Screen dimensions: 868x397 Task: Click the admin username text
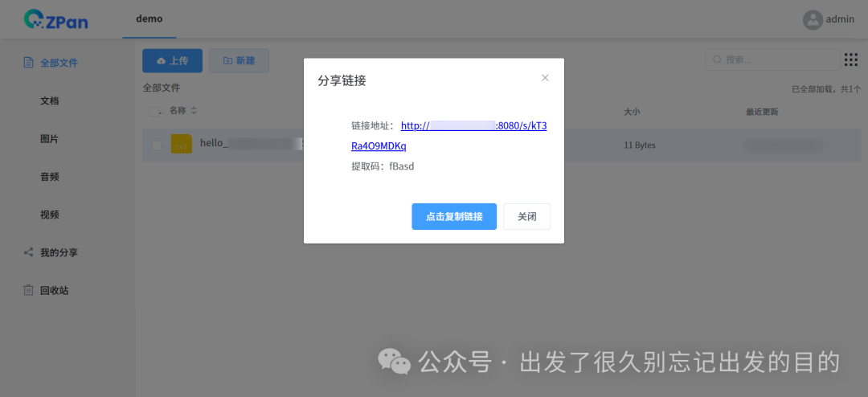[840, 19]
